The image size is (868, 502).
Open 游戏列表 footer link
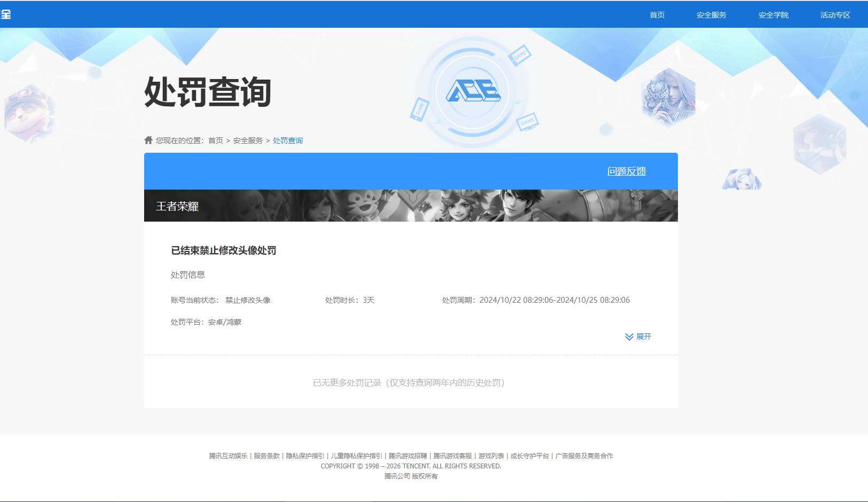click(491, 456)
